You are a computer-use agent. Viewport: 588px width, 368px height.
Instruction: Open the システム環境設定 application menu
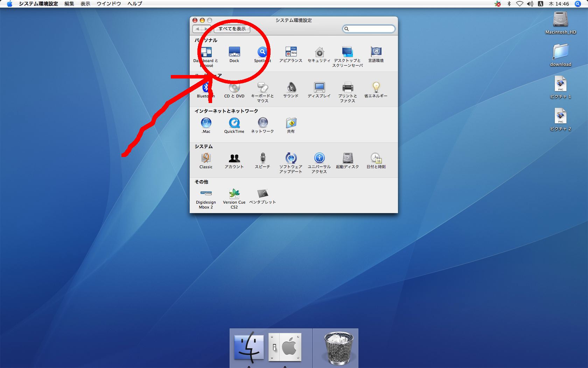click(38, 4)
